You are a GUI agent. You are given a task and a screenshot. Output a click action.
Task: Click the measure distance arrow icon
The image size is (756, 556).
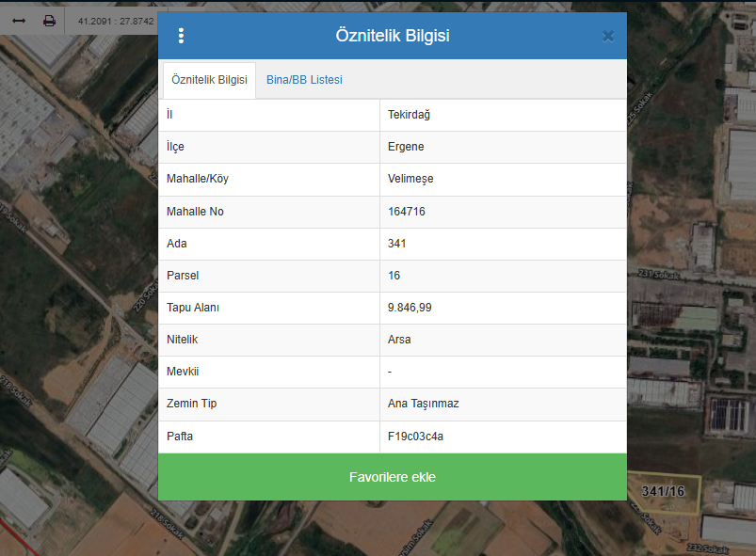tap(19, 20)
